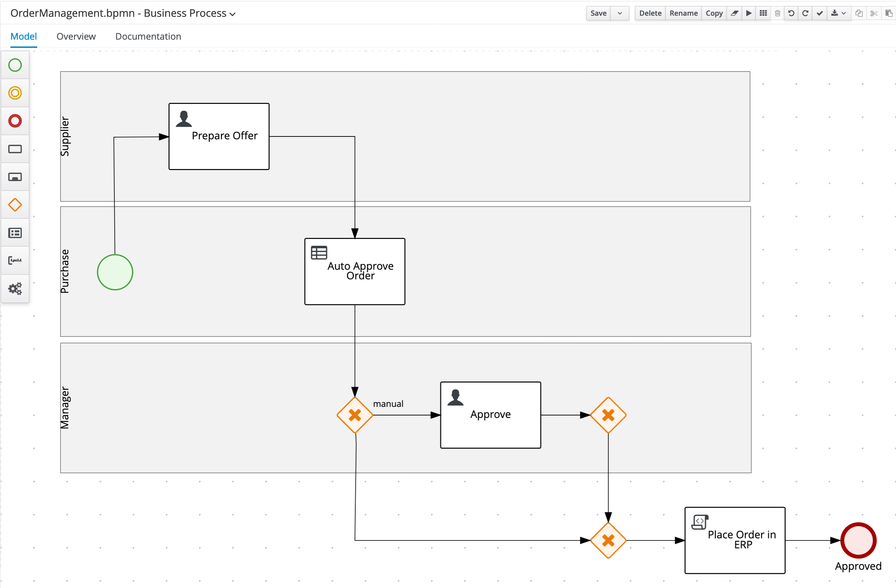This screenshot has width=896, height=588.
Task: Click the Redo toolbar icon
Action: point(805,13)
